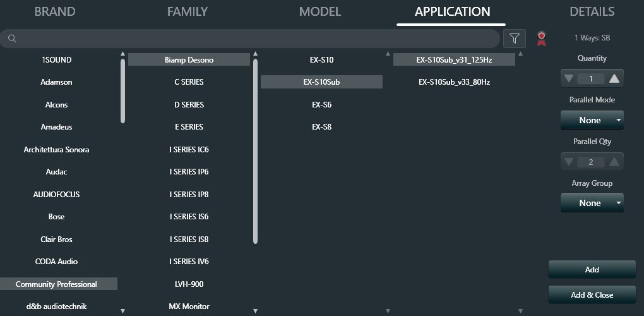Screen dimensions: 644x316
Task: Select application EX-S10Sub_v33_80Hz
Action: click(x=454, y=82)
